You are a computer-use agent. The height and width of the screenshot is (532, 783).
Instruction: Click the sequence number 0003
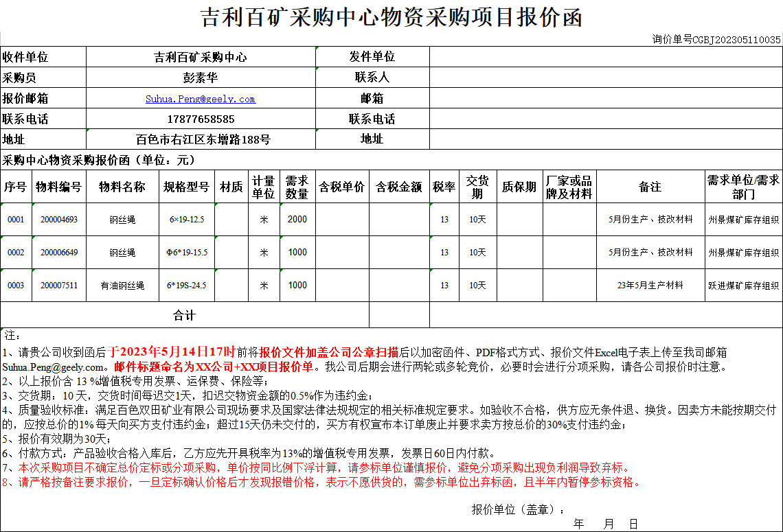[x=16, y=286]
